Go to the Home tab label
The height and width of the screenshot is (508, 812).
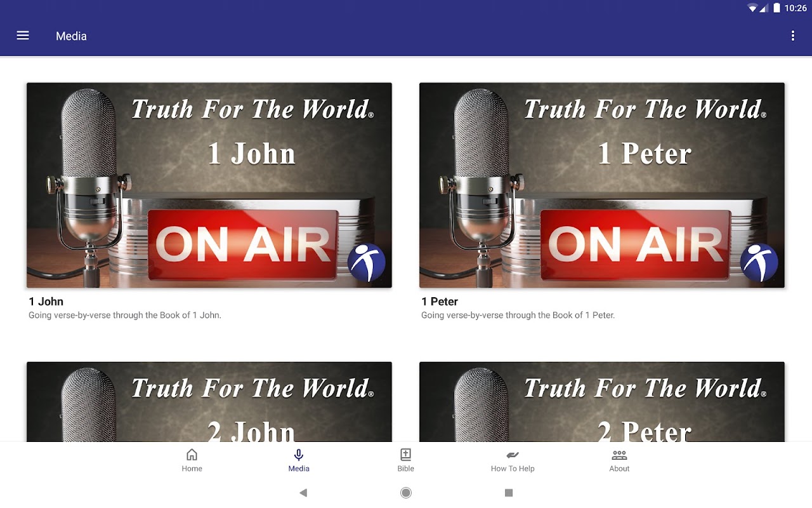pyautogui.click(x=192, y=469)
